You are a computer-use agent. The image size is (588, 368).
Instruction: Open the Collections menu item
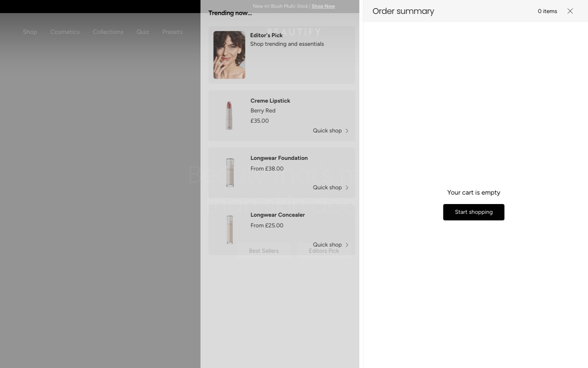108,32
